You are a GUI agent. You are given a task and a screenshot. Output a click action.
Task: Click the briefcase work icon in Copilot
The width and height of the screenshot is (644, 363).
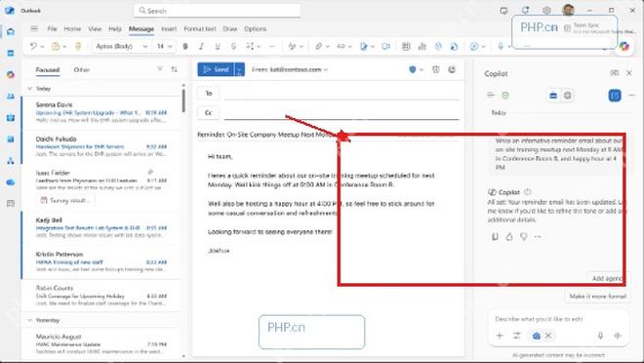553,96
